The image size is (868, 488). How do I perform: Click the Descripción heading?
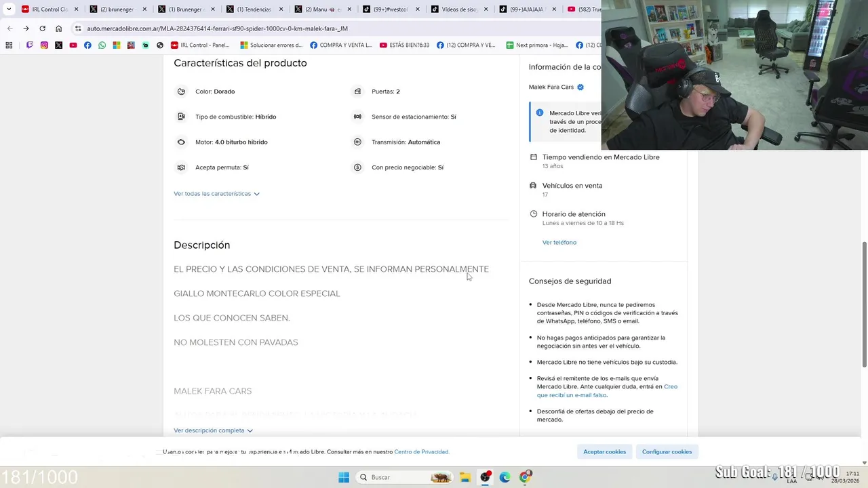pyautogui.click(x=201, y=245)
